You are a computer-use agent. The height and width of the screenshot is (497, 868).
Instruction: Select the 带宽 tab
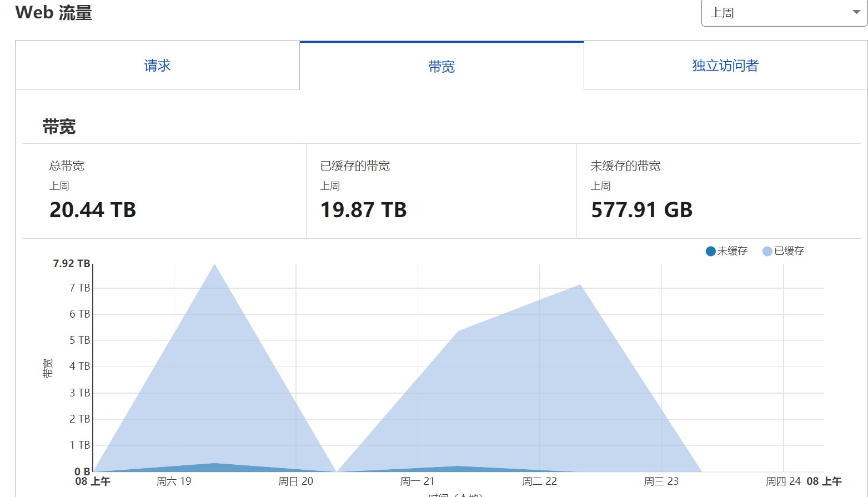pos(441,67)
